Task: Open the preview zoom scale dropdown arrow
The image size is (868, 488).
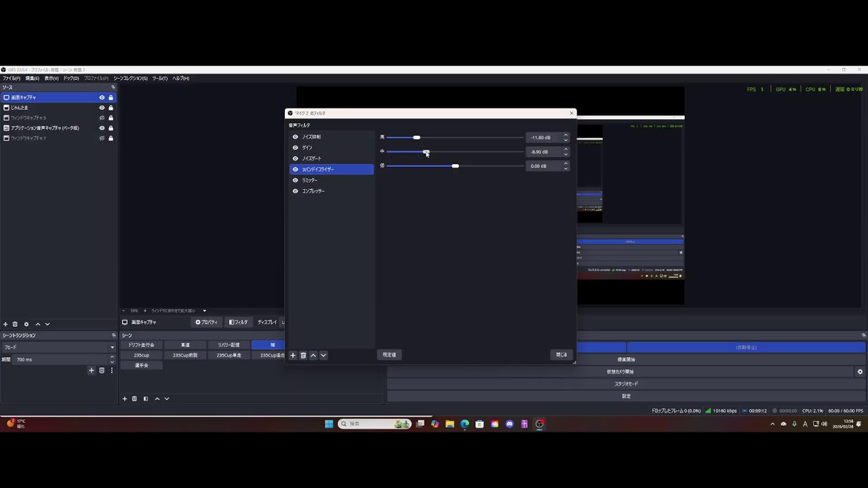Action: pos(204,311)
